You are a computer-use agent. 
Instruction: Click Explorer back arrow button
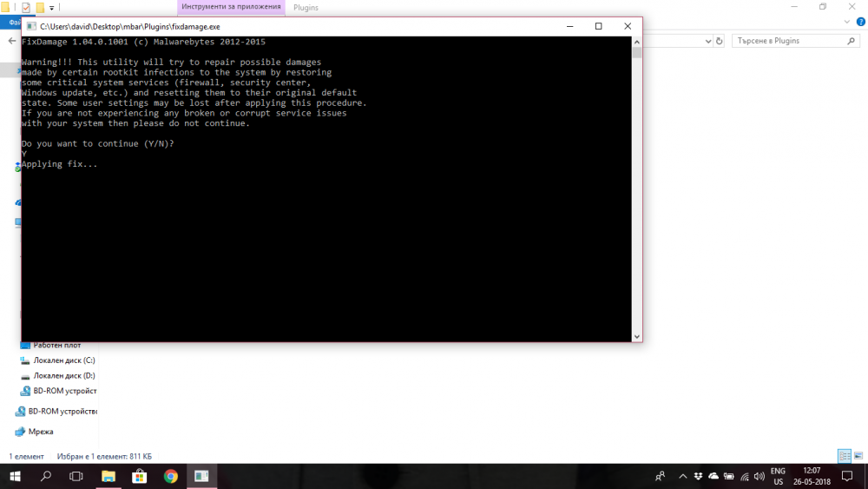pyautogui.click(x=11, y=41)
